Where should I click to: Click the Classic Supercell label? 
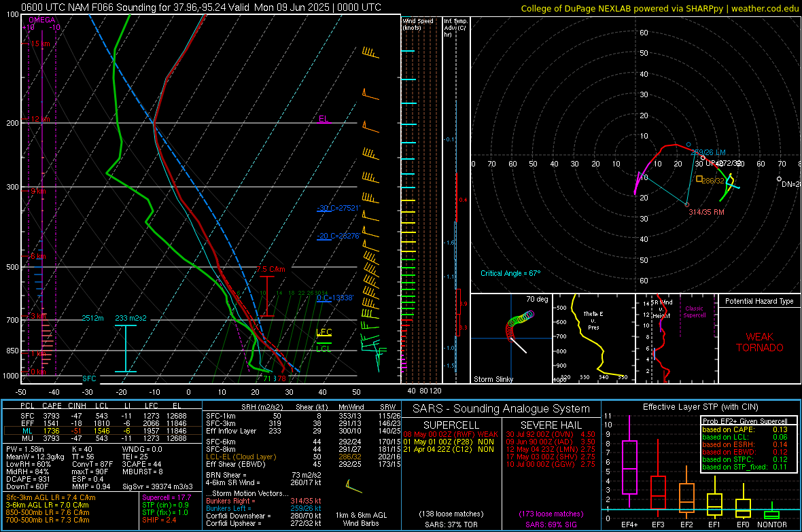tap(695, 312)
